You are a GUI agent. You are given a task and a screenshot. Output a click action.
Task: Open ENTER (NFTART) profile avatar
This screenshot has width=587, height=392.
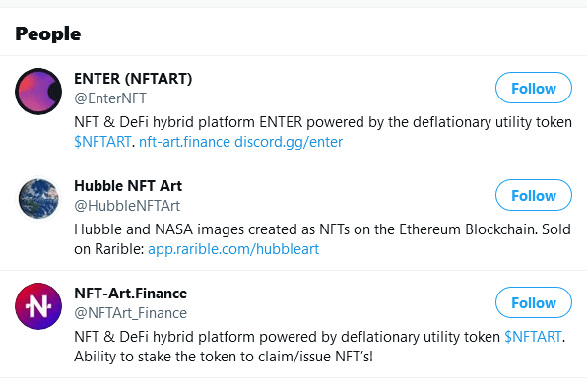[x=38, y=92]
